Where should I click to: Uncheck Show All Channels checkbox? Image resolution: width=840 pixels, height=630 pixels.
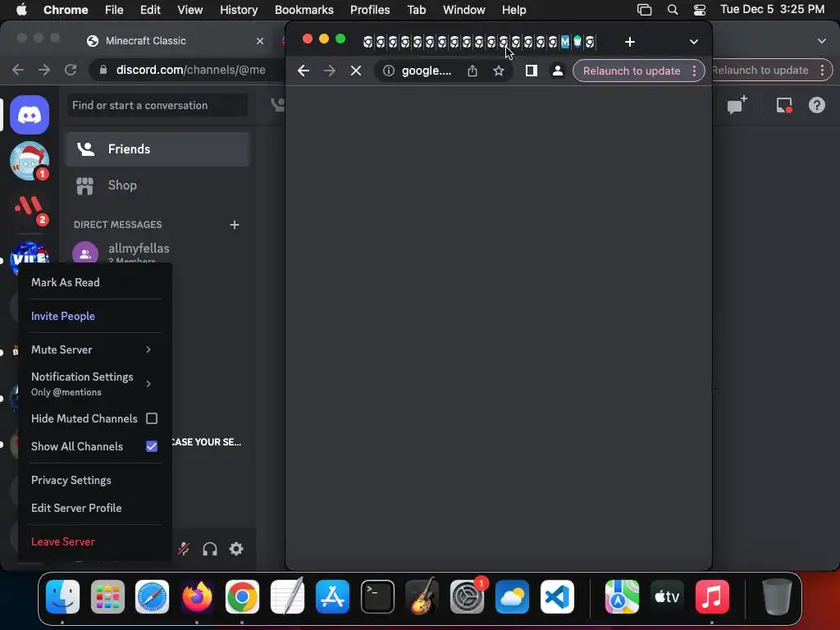coord(152,446)
